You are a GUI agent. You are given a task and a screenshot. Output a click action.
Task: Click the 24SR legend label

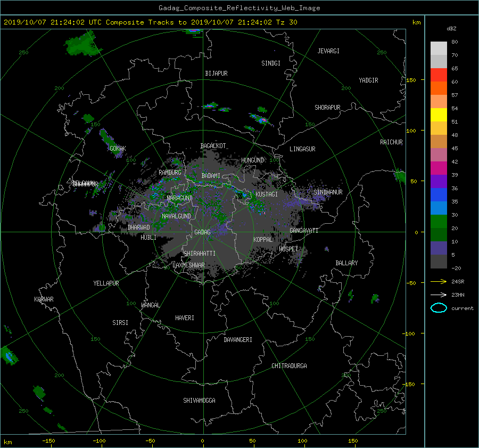click(458, 282)
